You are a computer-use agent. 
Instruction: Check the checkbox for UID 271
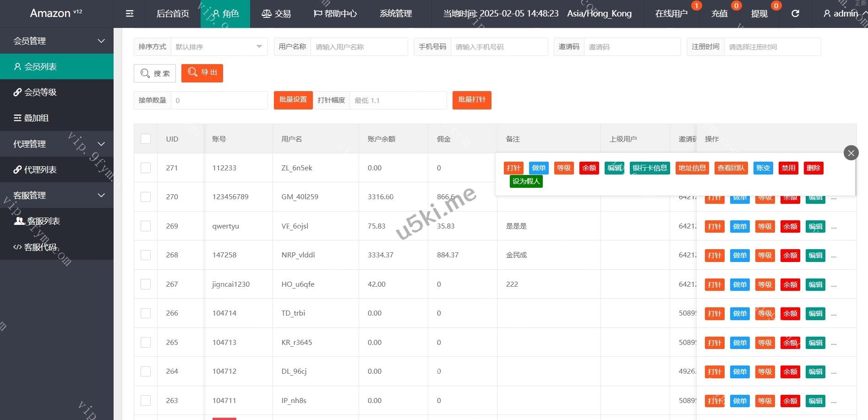(x=146, y=168)
